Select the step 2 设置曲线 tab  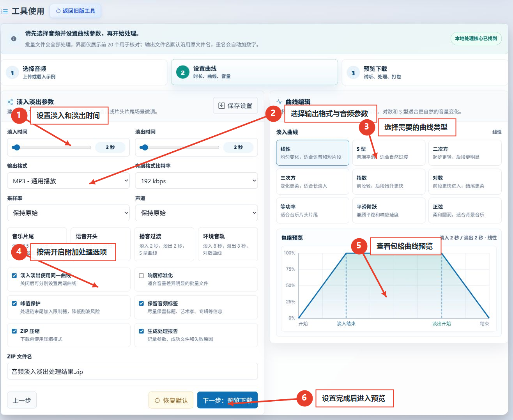tap(255, 72)
